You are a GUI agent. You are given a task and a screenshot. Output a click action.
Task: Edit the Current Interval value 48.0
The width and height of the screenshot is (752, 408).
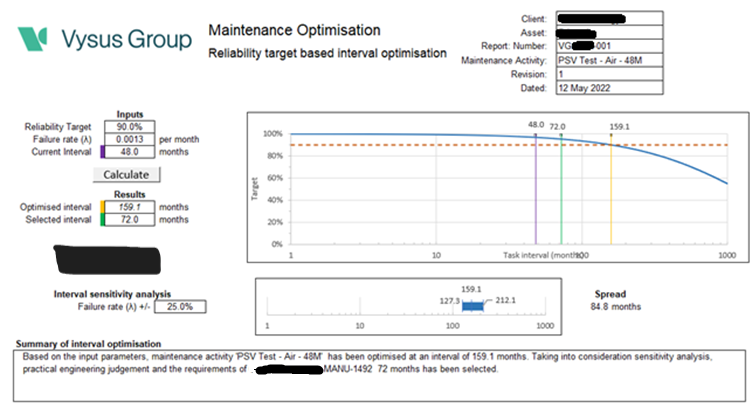click(x=129, y=152)
